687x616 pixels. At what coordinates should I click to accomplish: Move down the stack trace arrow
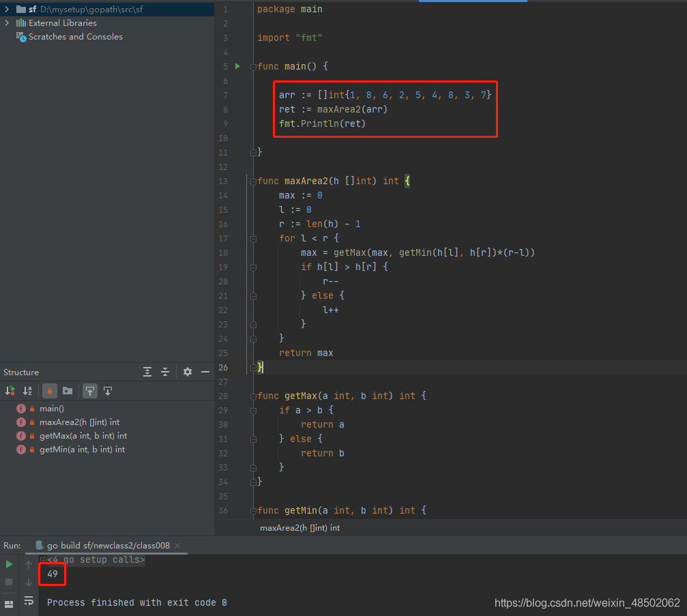click(29, 583)
